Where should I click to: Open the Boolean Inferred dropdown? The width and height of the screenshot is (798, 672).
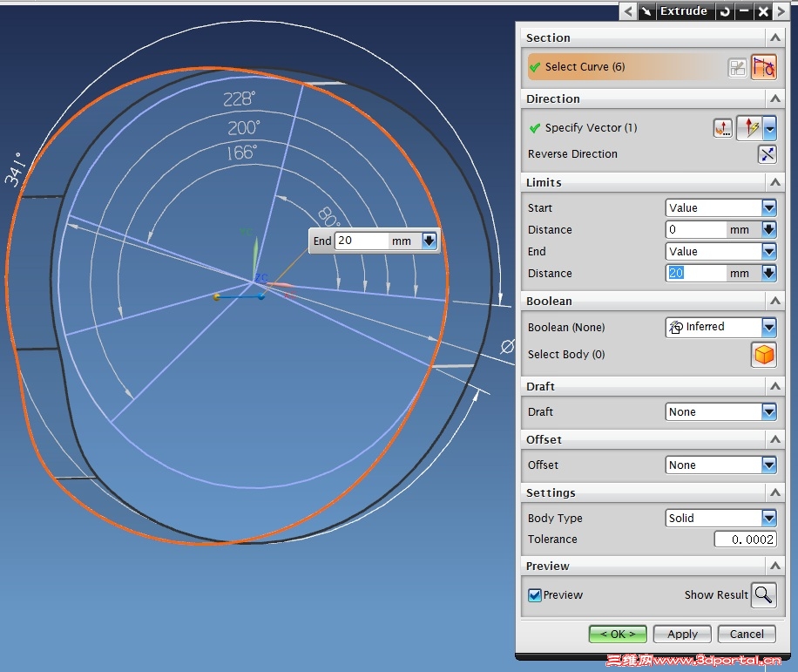click(769, 327)
